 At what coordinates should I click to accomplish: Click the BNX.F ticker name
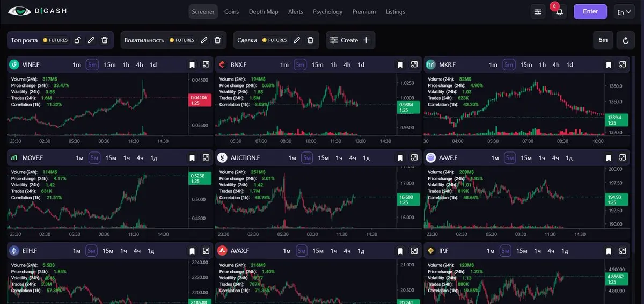pyautogui.click(x=239, y=65)
